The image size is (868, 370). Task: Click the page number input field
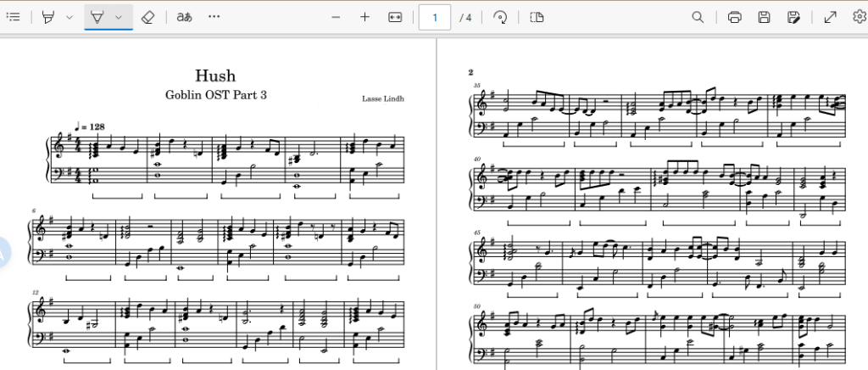pos(435,17)
